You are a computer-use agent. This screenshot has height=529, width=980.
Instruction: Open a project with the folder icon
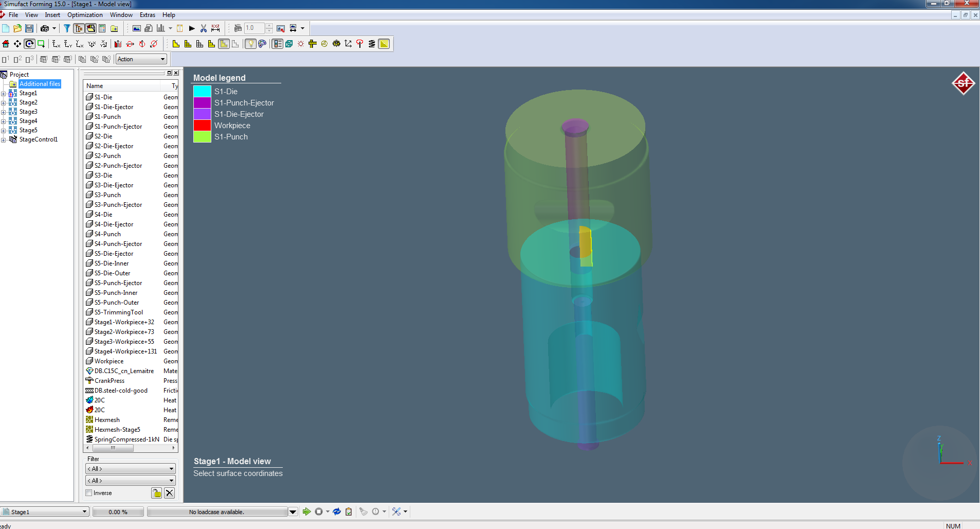[x=17, y=28]
